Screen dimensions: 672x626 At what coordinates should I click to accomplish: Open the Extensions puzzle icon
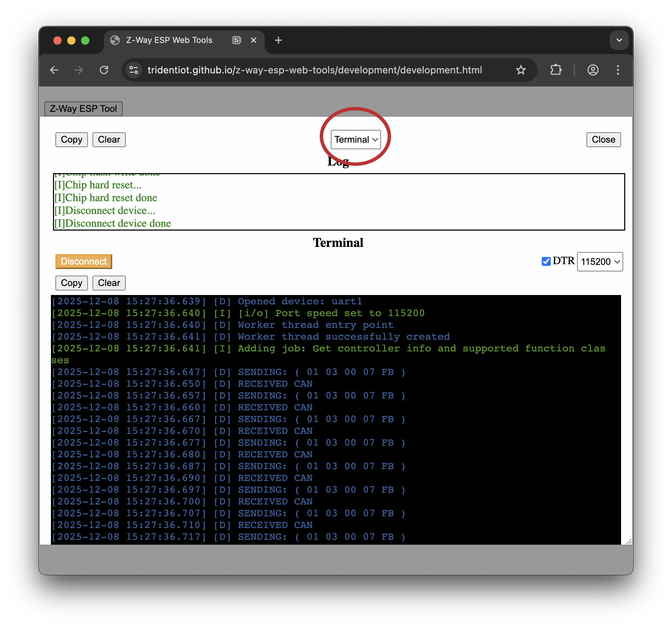(556, 70)
